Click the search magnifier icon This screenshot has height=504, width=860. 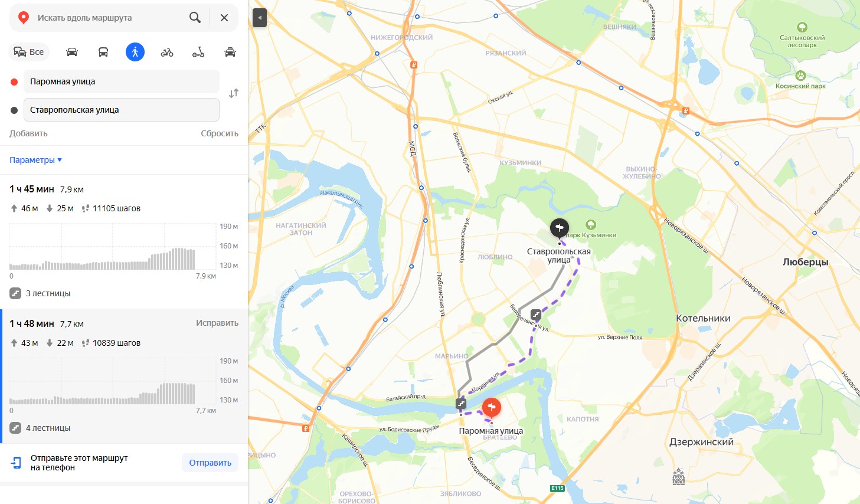click(x=195, y=18)
